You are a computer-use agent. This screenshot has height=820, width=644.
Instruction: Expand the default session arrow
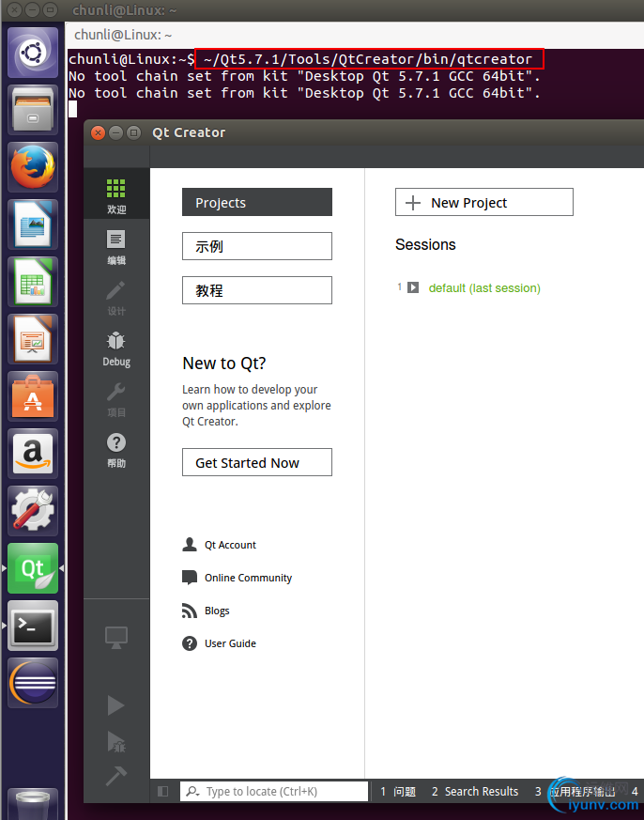[x=413, y=287]
